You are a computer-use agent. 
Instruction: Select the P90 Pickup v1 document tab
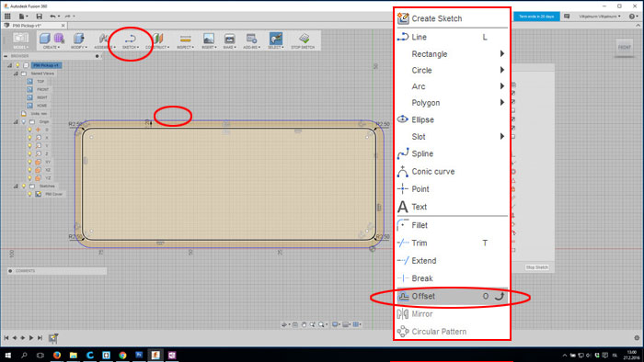click(x=27, y=26)
